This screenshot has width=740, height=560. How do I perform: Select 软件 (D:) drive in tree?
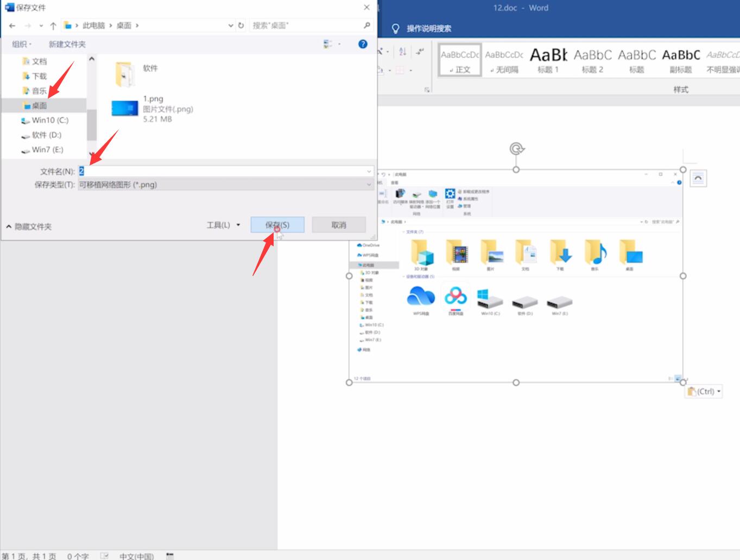point(42,135)
